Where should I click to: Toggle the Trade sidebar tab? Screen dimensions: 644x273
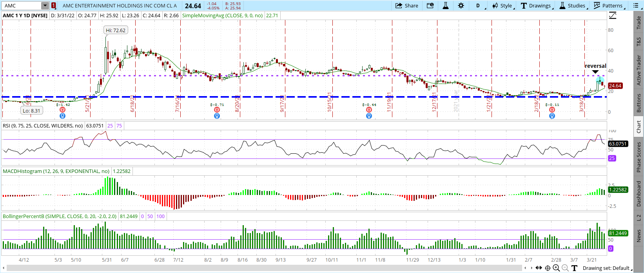[639, 22]
